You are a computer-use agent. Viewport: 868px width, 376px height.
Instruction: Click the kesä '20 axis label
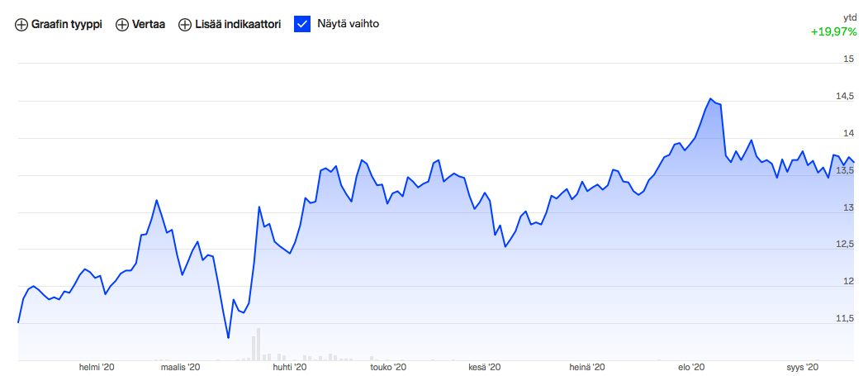tap(485, 368)
